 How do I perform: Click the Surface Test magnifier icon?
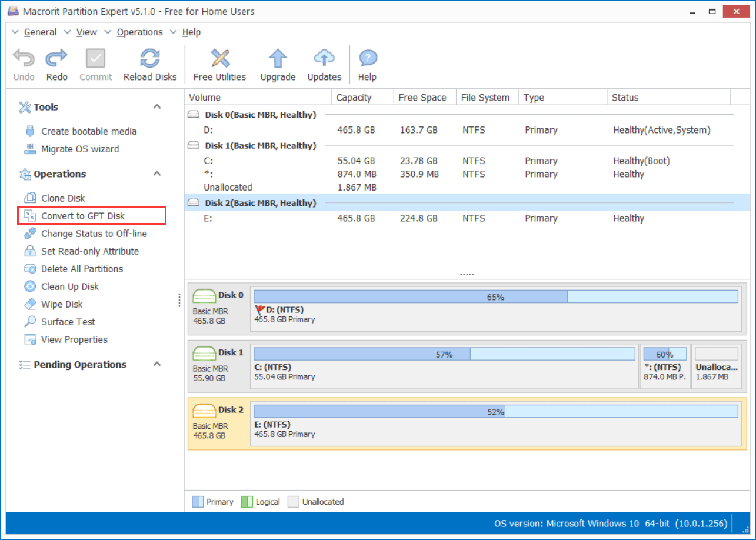pos(30,322)
